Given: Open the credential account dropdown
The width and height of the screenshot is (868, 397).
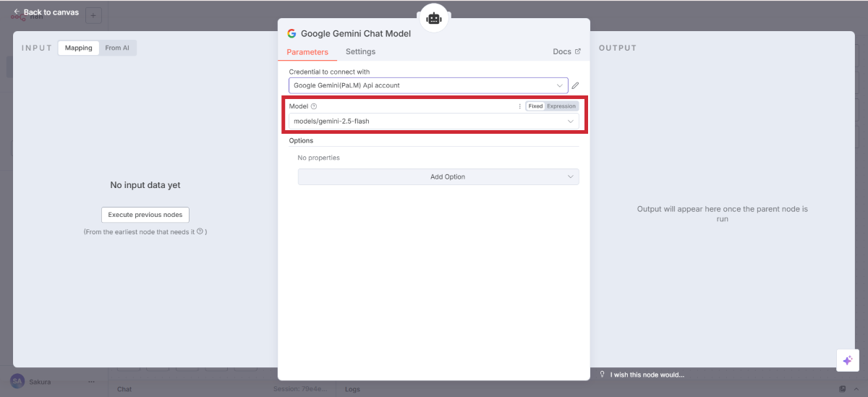Looking at the screenshot, I should (427, 85).
